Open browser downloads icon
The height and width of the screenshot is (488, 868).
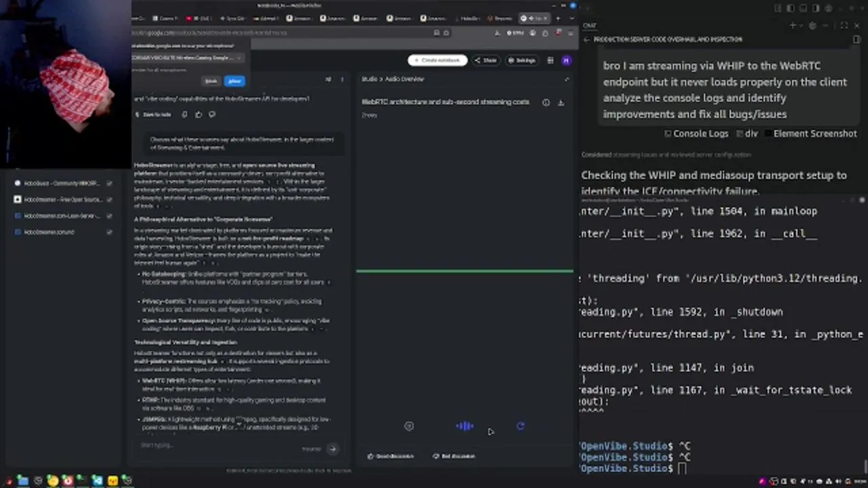tap(497, 33)
